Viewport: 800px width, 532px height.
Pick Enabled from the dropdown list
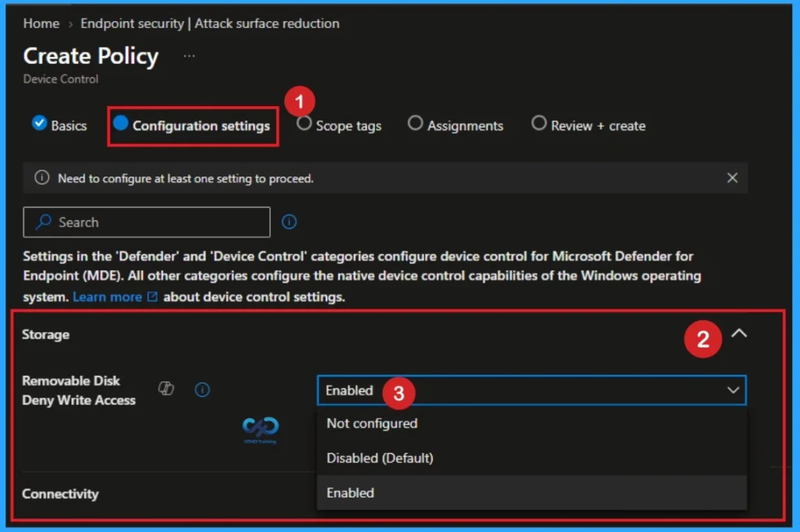531,493
